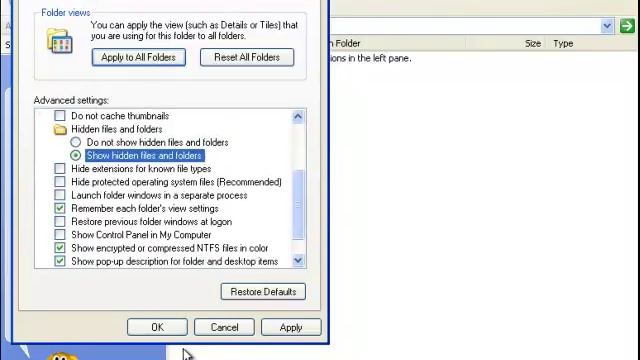This screenshot has height=360, width=640.
Task: Cancel the Folder Options dialog
Action: (224, 327)
